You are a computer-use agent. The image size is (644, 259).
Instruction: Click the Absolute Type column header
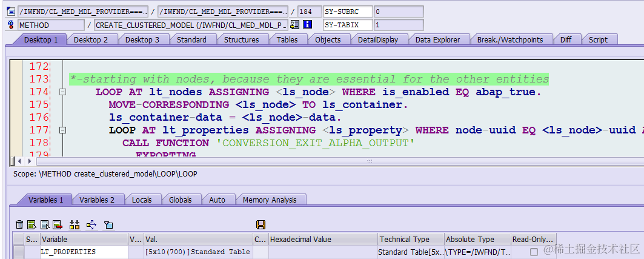click(x=477, y=239)
